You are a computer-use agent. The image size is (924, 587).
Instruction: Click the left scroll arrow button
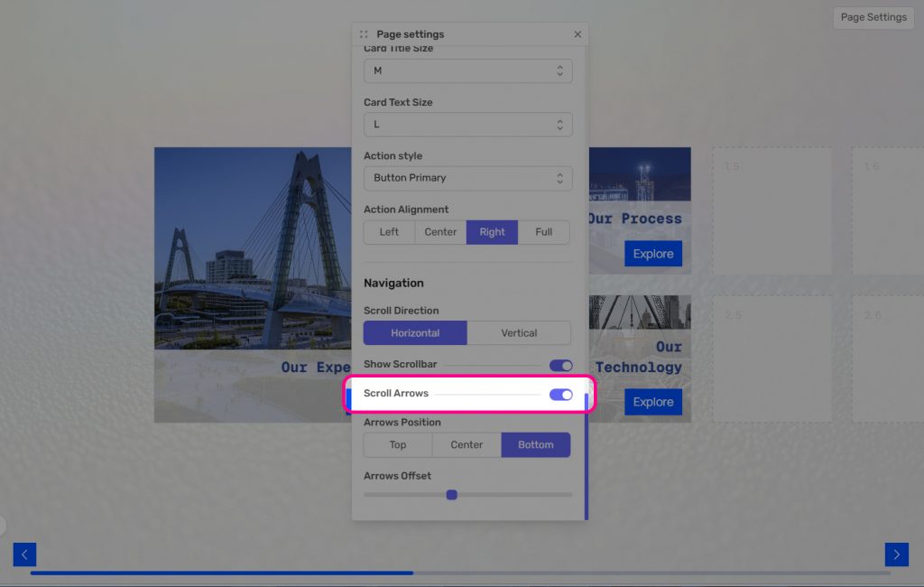pos(24,554)
